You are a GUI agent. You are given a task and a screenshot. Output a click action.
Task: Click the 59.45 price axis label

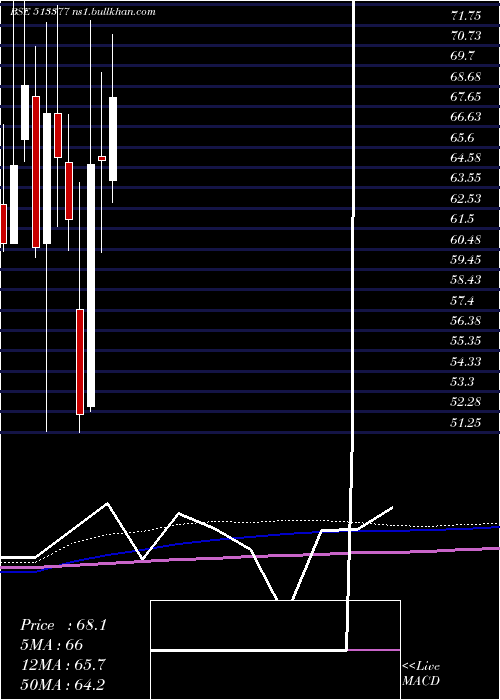466,260
